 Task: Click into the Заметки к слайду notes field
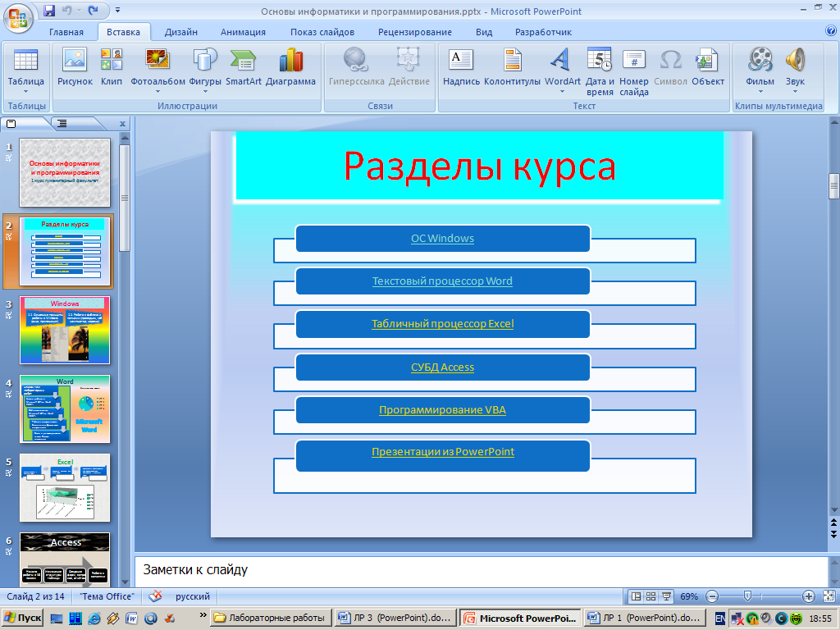(x=481, y=570)
